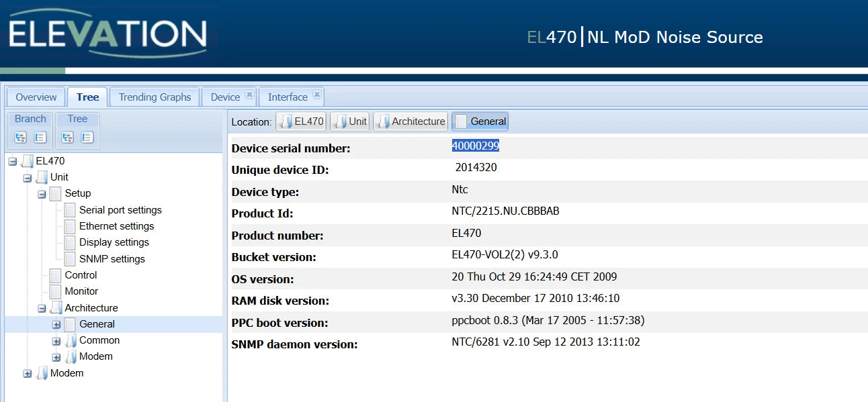This screenshot has height=402, width=868.
Task: Click the Serial port settings page icon
Action: [x=70, y=210]
